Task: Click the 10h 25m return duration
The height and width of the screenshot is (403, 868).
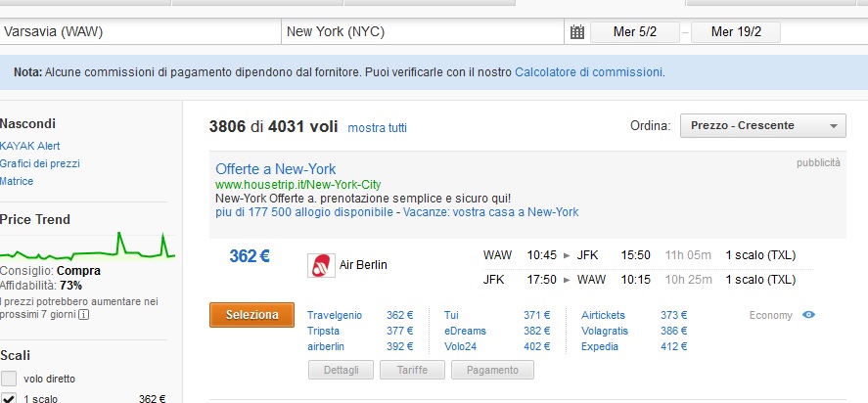Action: tap(688, 280)
